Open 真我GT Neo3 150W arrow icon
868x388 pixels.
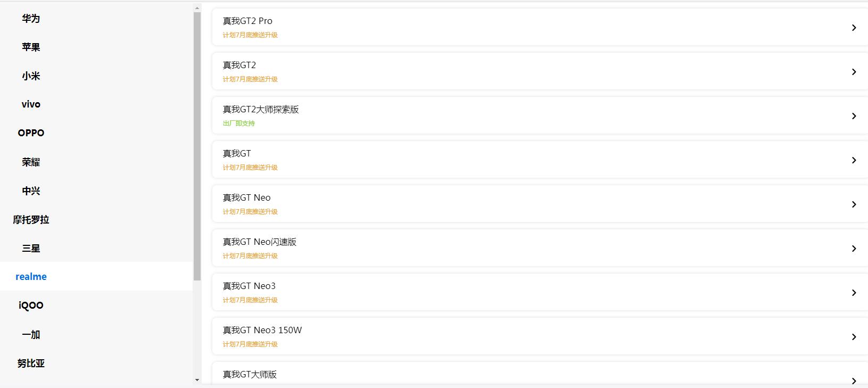[854, 337]
